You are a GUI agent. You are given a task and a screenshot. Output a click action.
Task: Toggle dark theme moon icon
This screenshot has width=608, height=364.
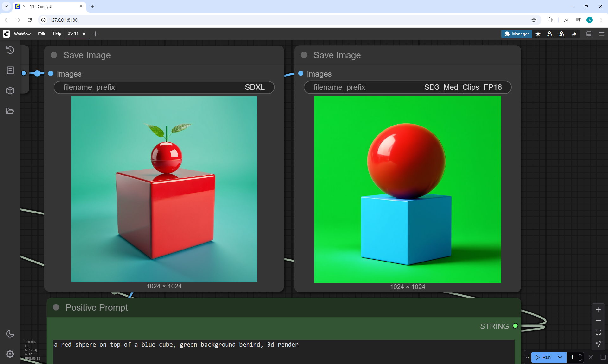coord(10,334)
